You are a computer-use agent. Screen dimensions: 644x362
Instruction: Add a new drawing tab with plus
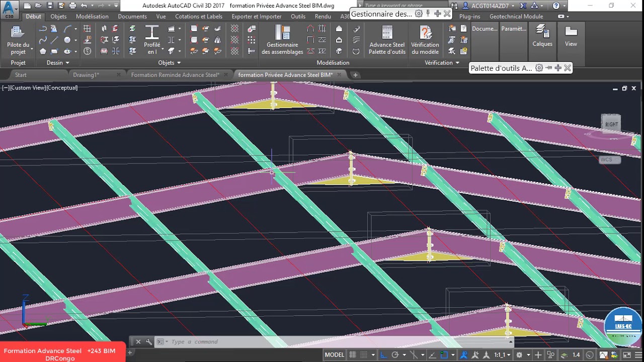(355, 75)
